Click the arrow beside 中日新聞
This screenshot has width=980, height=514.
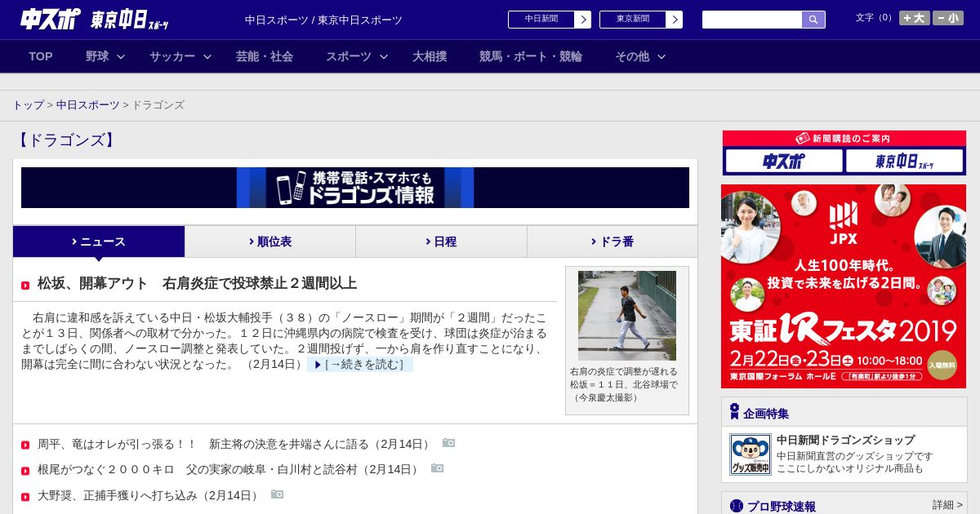[583, 20]
